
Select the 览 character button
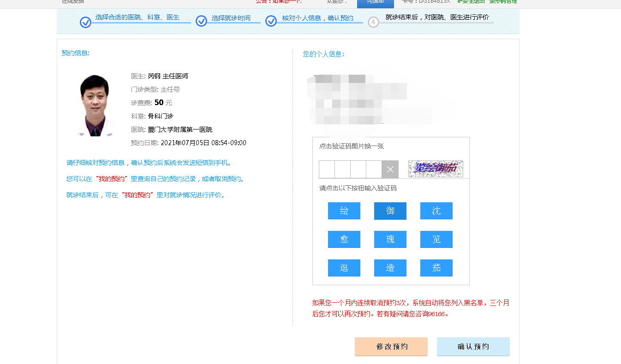tap(436, 240)
